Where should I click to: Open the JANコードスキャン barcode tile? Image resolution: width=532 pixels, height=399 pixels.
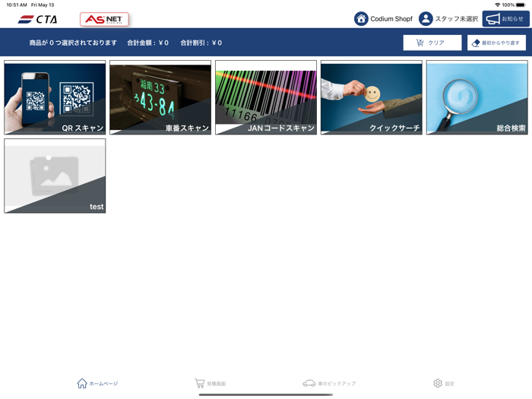point(266,98)
